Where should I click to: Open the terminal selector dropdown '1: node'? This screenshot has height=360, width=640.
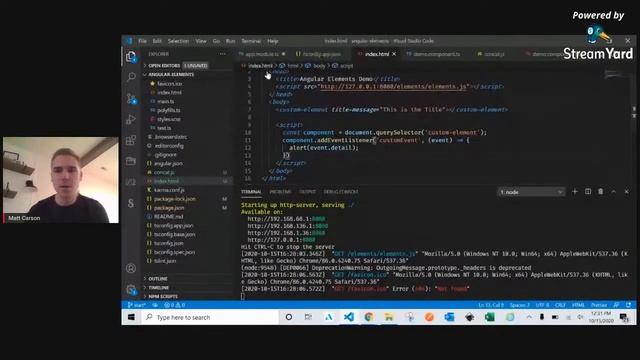point(531,192)
